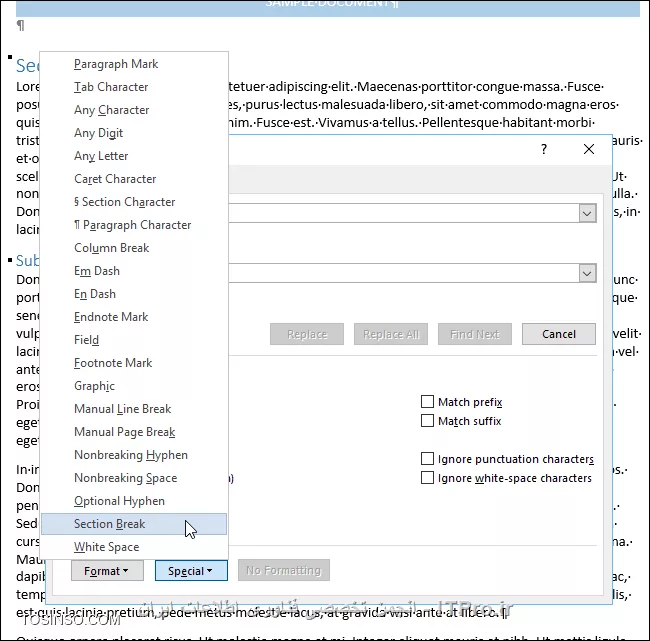Pick ¶ Paragraph Character option
The image size is (650, 641).
click(x=134, y=225)
